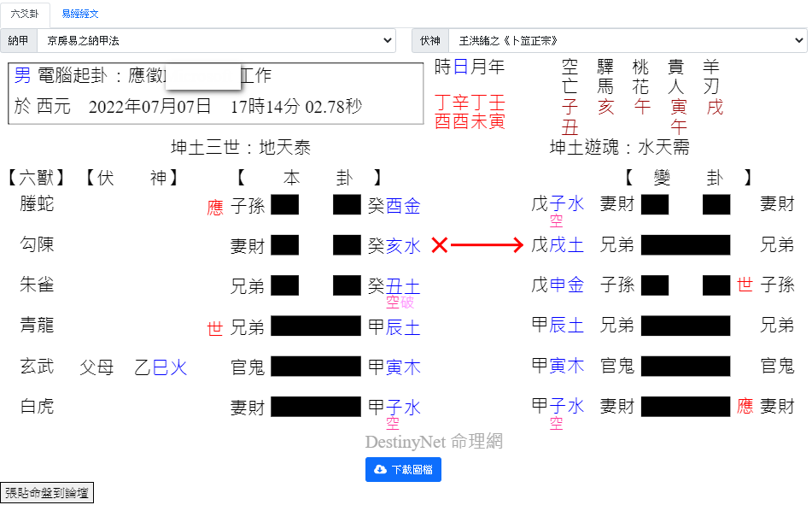Click the 坤土遊魂：水天需 hexagram title
The height and width of the screenshot is (505, 812).
pos(619,148)
